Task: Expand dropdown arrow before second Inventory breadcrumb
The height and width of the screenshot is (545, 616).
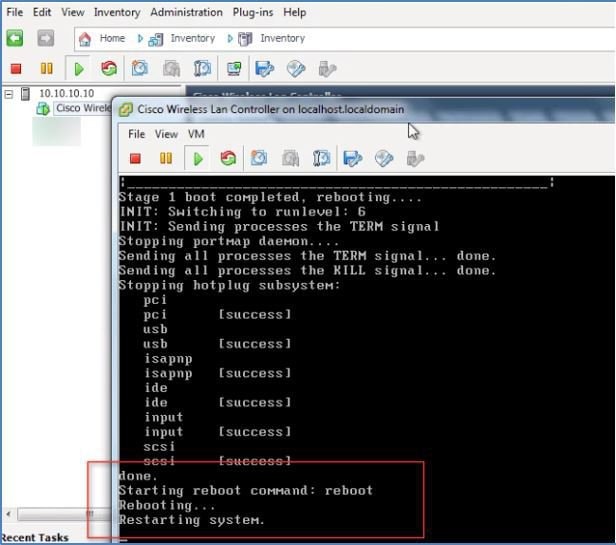Action: point(230,39)
